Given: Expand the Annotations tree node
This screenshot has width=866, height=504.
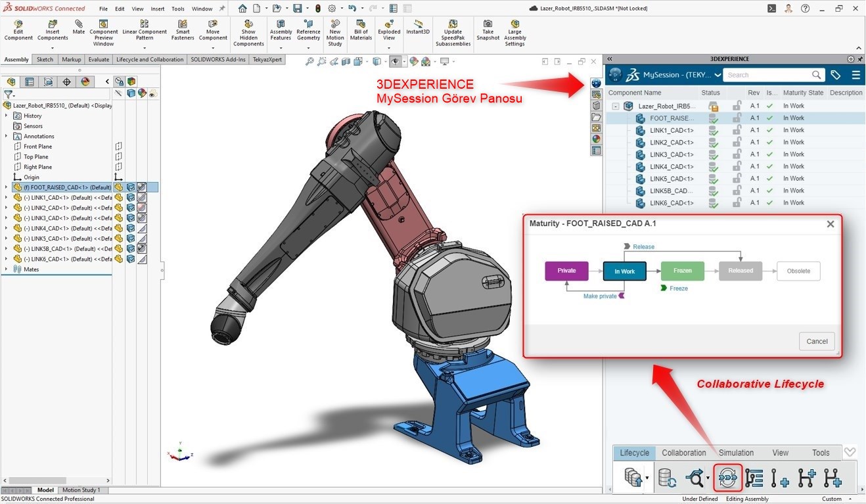Looking at the screenshot, I should tap(6, 136).
